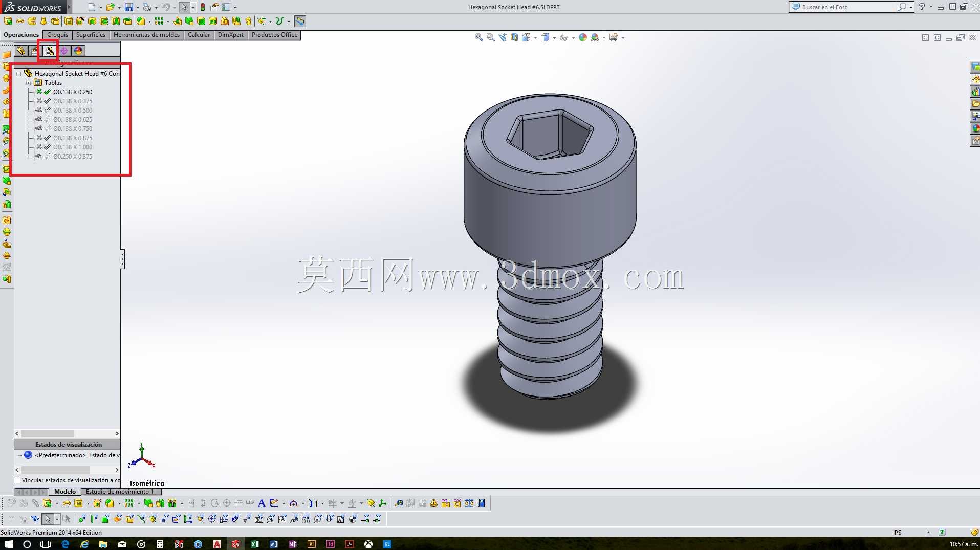The image size is (980, 550).
Task: Switch to the Superficies tab
Action: coord(91,35)
